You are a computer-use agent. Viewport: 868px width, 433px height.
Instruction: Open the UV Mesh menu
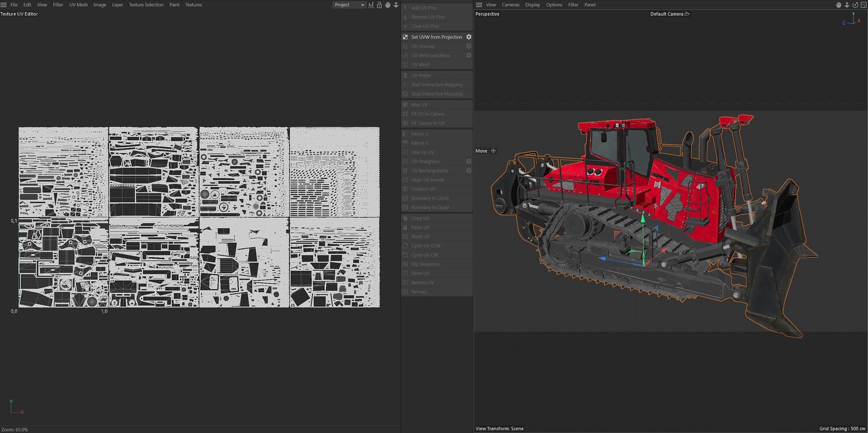pos(78,5)
